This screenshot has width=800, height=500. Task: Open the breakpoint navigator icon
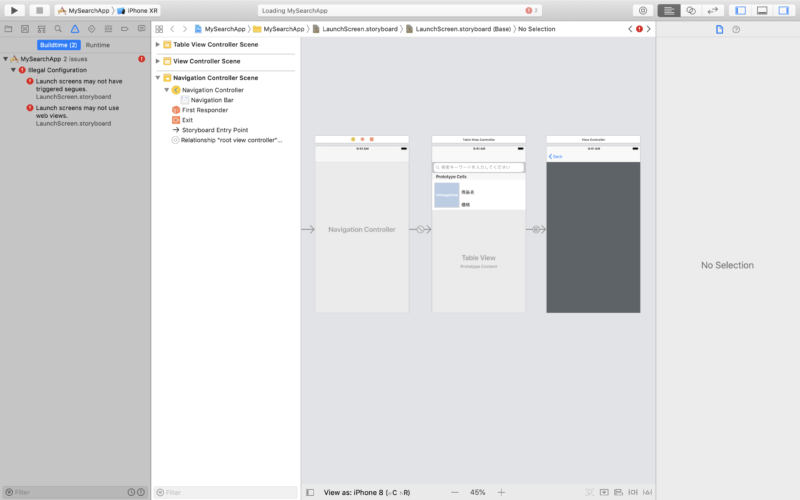click(x=124, y=29)
